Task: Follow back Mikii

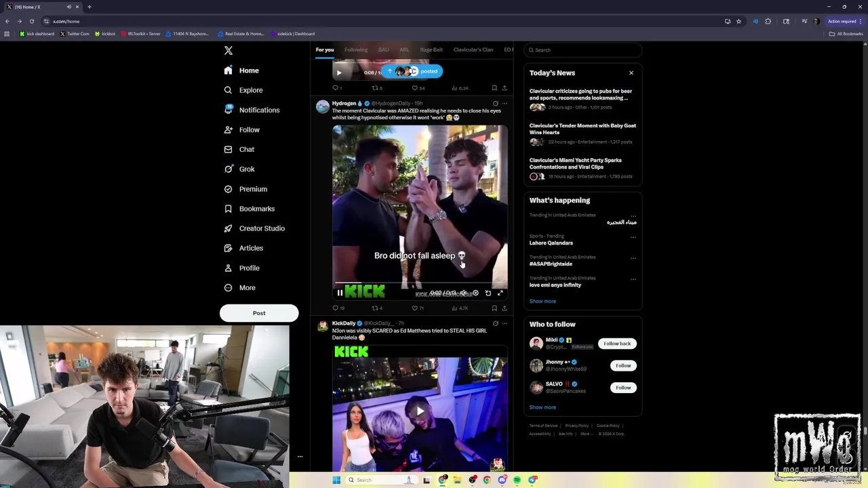Action: (617, 344)
